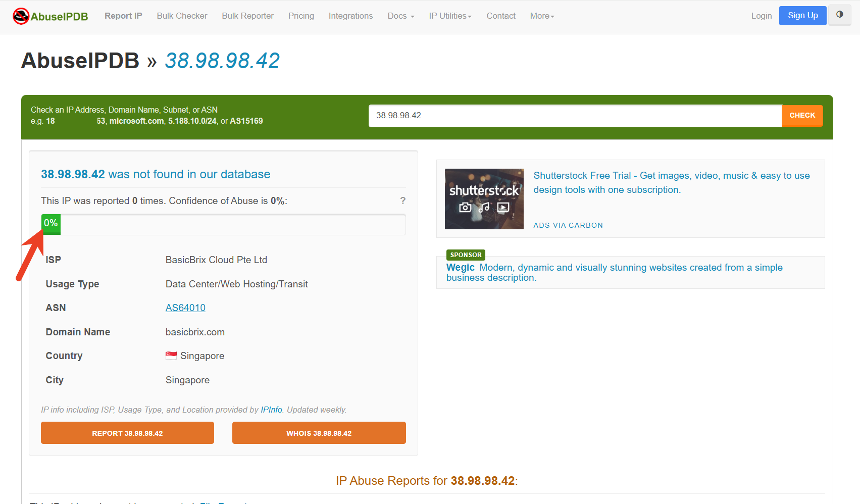Click the AbuseIPDB brand name text
Screen dimensions: 860x504
[60, 17]
